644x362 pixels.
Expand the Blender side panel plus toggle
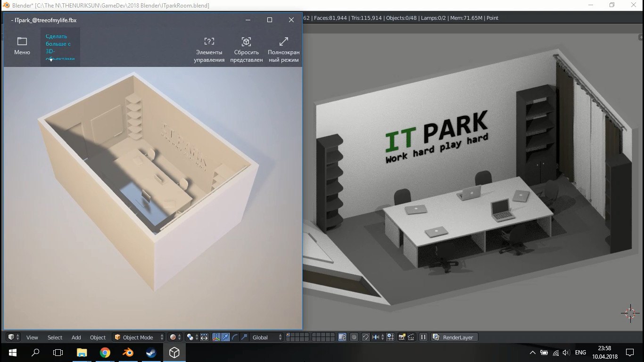[640, 37]
